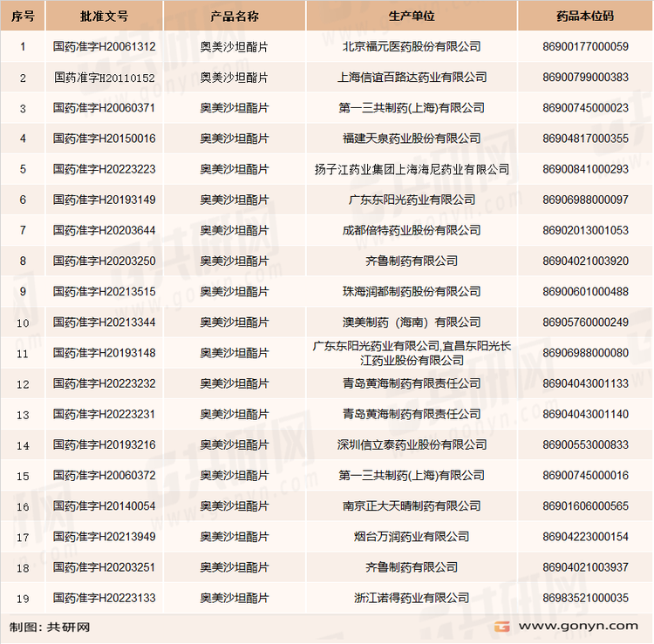Click manufacturer 澳美制药（海南）有限公司
The height and width of the screenshot is (644, 654).
(412, 322)
